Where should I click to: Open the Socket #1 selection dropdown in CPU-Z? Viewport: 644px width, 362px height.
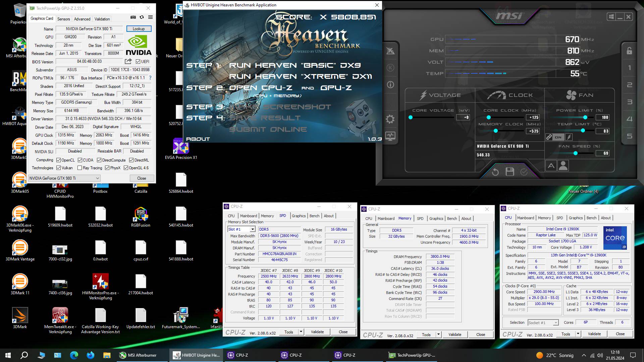point(543,322)
